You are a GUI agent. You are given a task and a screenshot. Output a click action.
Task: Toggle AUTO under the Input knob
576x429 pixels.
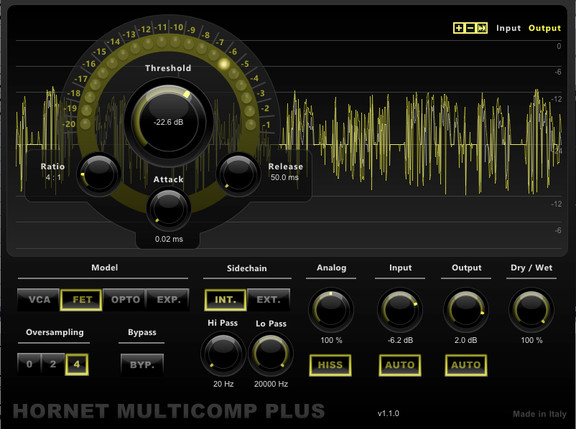(x=400, y=365)
